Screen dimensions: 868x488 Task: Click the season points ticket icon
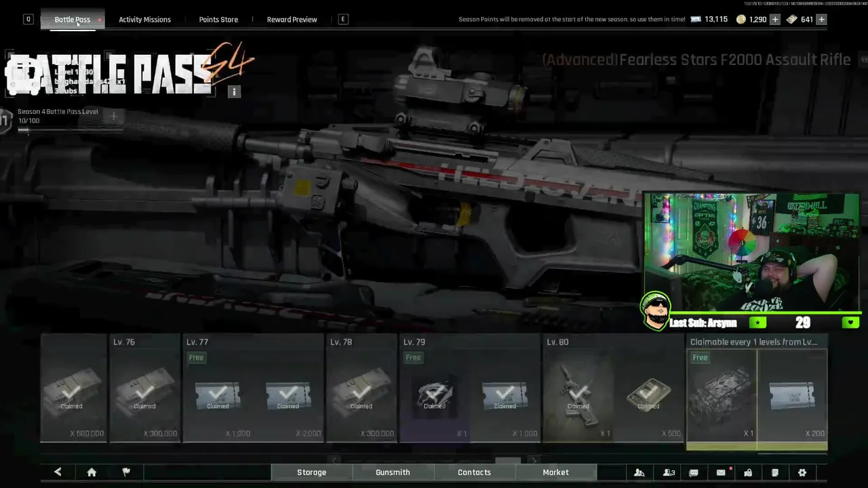point(696,20)
